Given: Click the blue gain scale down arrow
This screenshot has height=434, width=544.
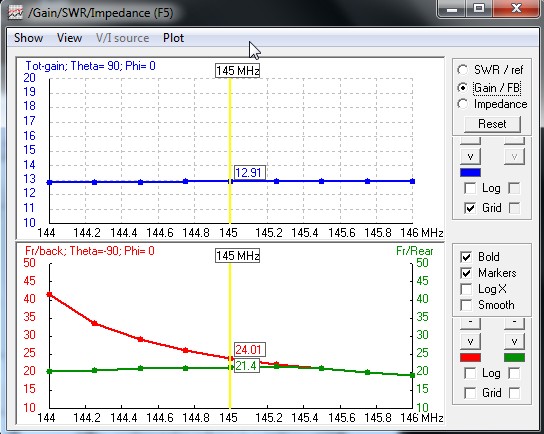Looking at the screenshot, I should 470,156.
